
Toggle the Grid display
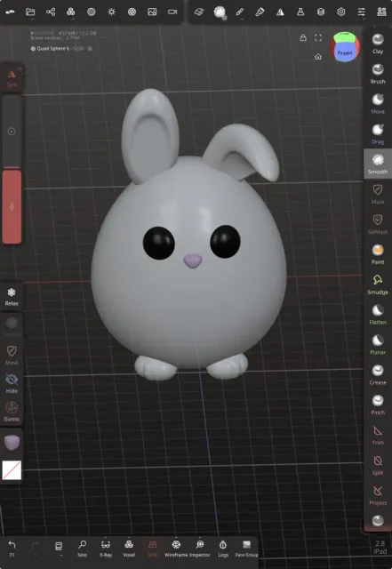(x=153, y=548)
